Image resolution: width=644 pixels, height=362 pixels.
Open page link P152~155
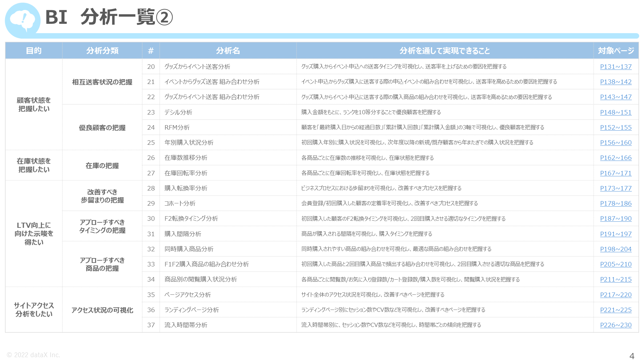(616, 127)
